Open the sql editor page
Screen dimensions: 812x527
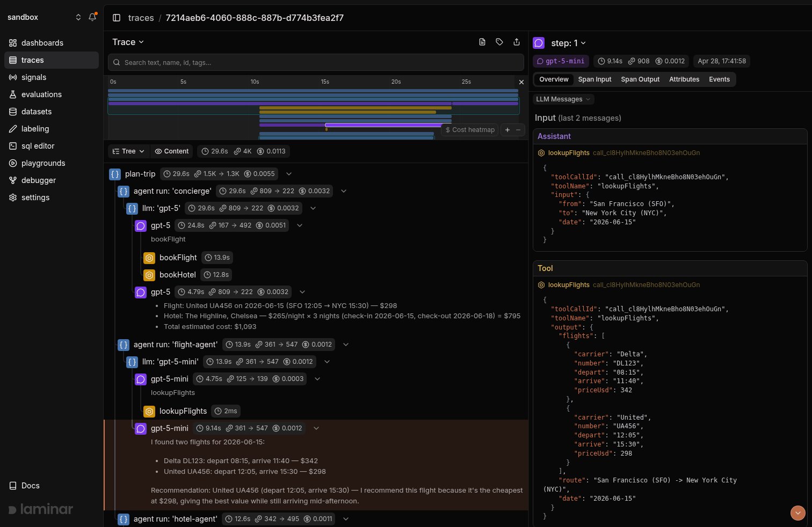(52, 146)
